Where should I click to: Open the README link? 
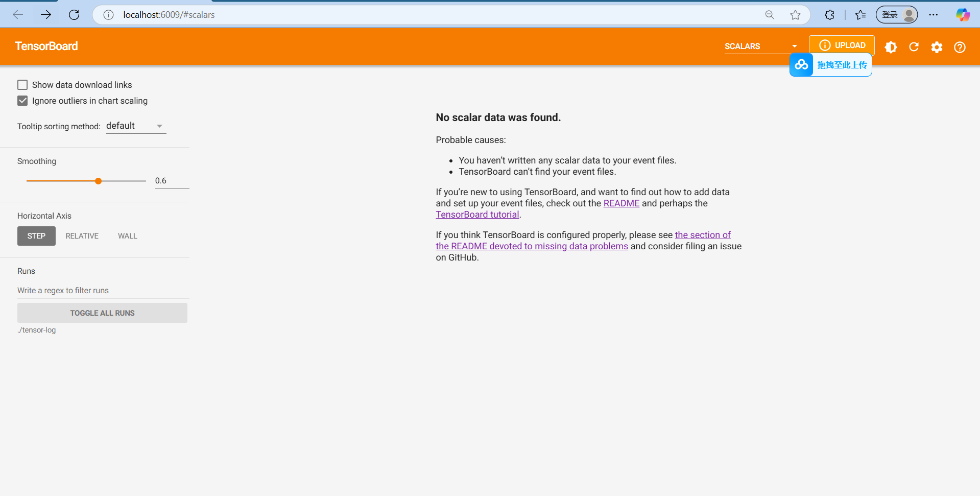click(622, 203)
